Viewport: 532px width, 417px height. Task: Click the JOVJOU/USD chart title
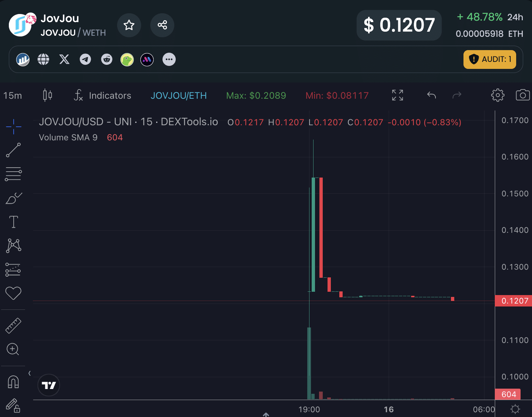point(129,122)
